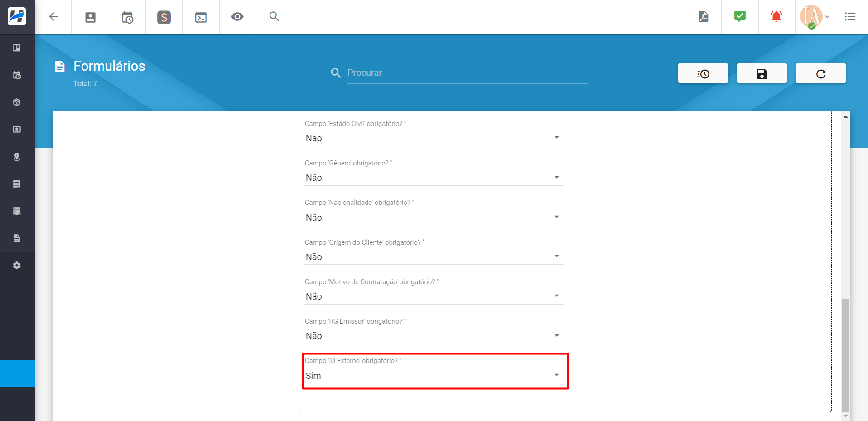This screenshot has width=868, height=421.
Task: Open the 'Origem do Cliente' obrigatório dropdown
Action: [x=434, y=257]
